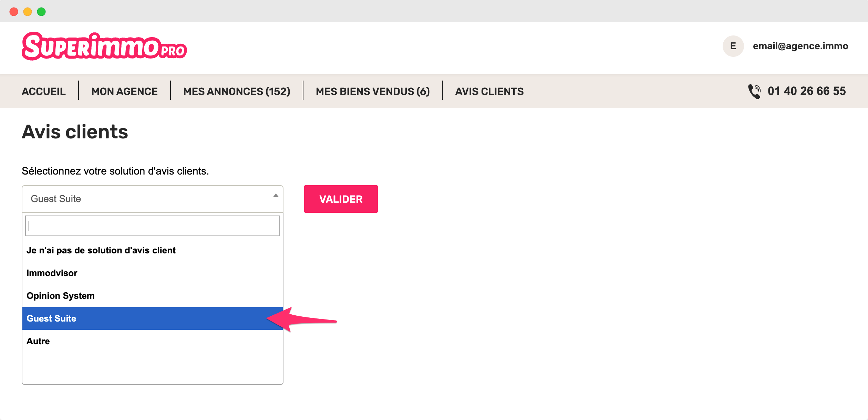This screenshot has height=420, width=868.
Task: Collapse the Guest Suite dropdown arrow
Action: (x=276, y=196)
